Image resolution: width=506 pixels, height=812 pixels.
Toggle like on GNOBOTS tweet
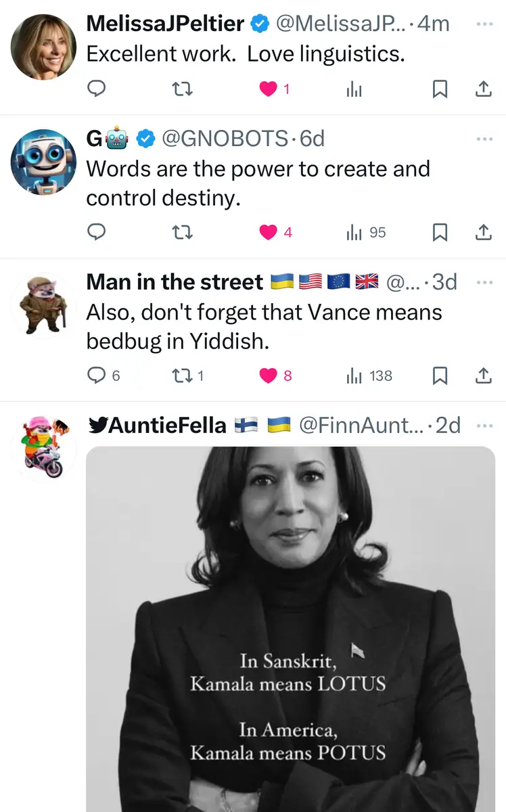(269, 232)
